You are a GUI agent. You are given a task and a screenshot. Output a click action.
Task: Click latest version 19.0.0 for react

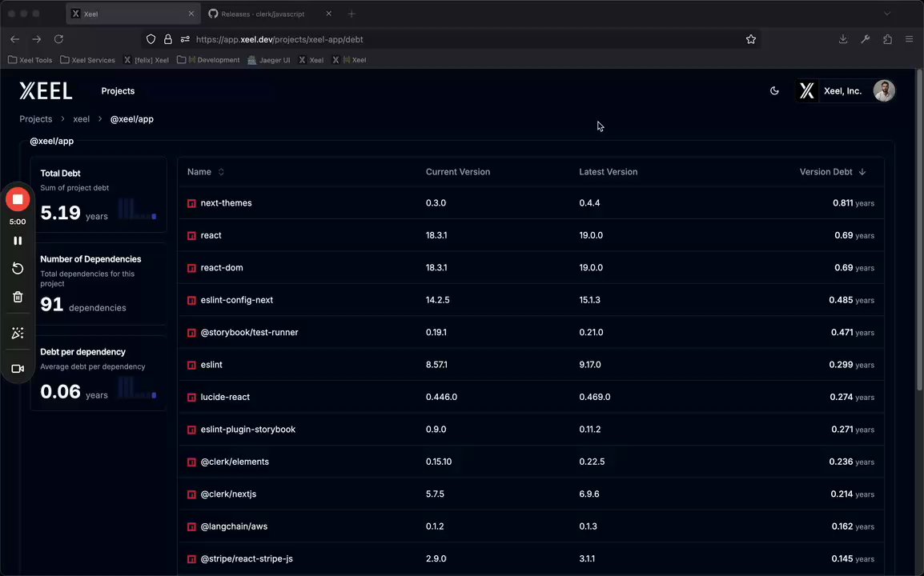[591, 235]
